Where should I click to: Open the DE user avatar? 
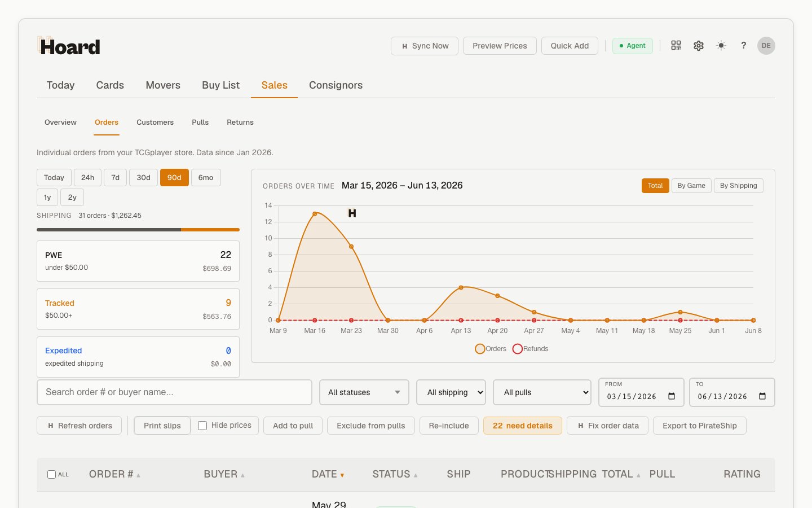766,46
